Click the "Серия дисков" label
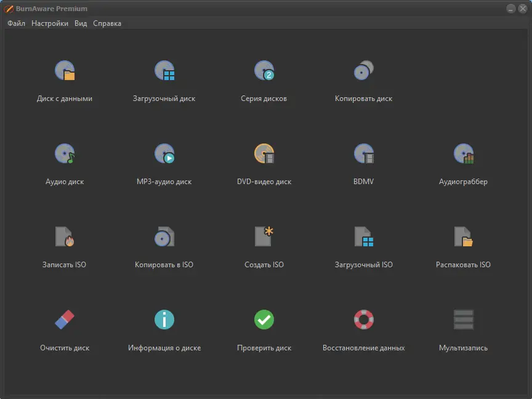 click(264, 99)
